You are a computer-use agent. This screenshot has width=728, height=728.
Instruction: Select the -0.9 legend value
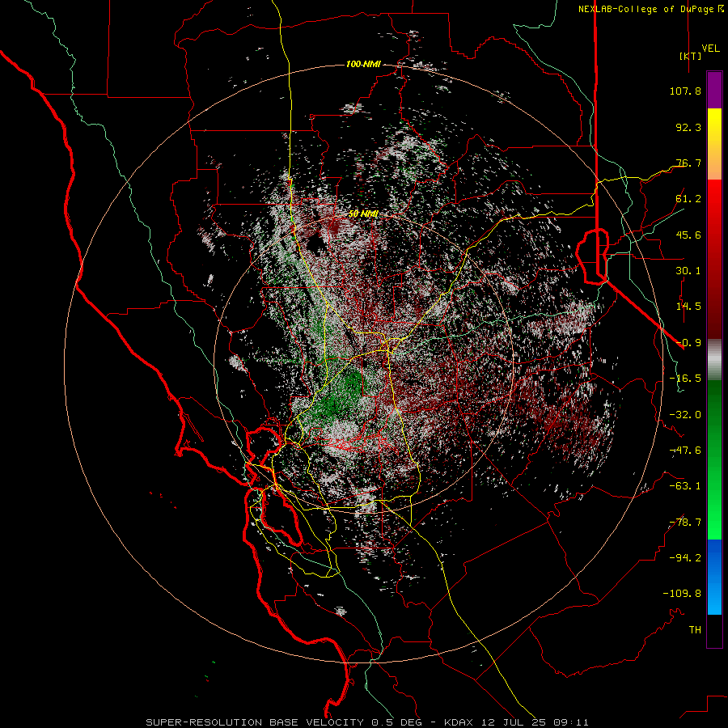coord(688,343)
